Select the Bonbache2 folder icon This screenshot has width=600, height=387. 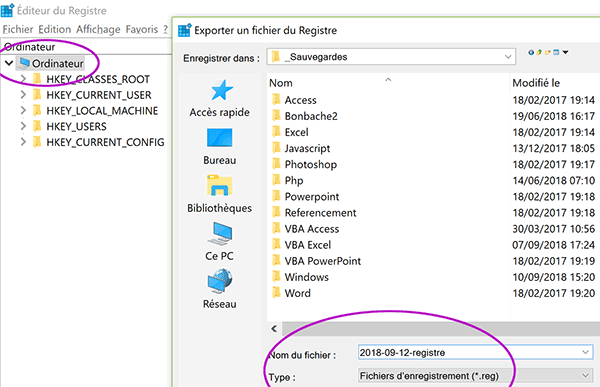point(276,116)
